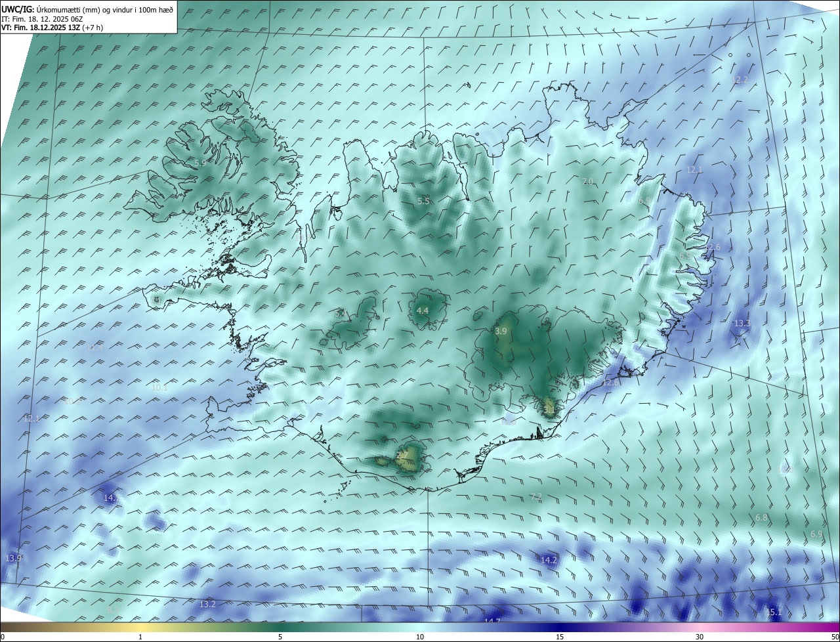This screenshot has width=840, height=642.
Task: Click the 13.9 value label
Action: point(14,558)
